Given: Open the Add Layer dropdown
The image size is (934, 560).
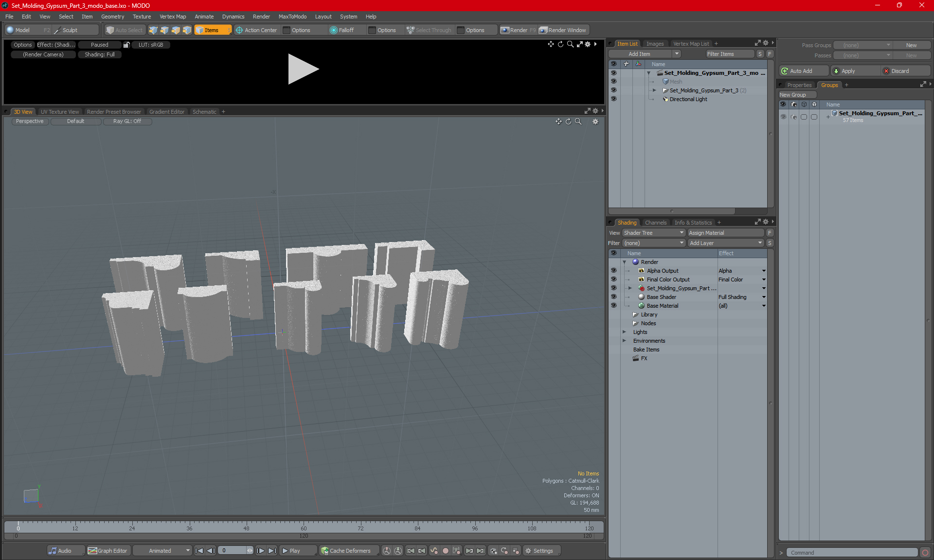Looking at the screenshot, I should click(x=726, y=243).
